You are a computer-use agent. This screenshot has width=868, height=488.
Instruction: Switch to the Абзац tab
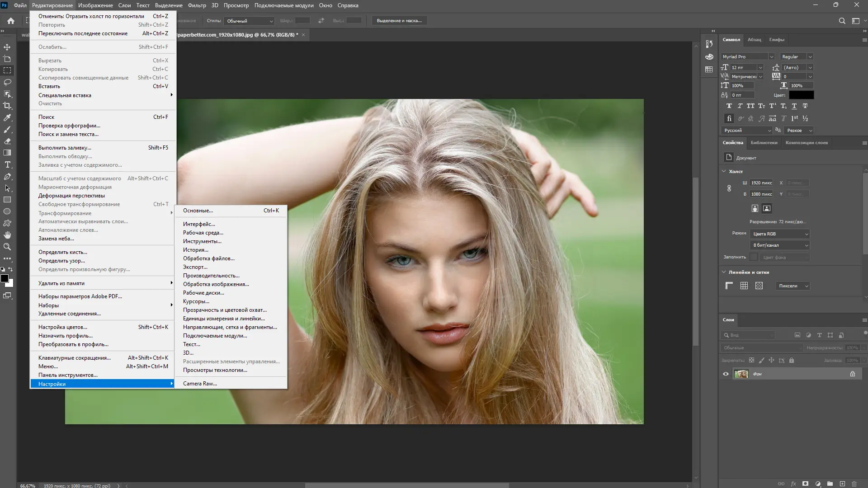point(754,40)
